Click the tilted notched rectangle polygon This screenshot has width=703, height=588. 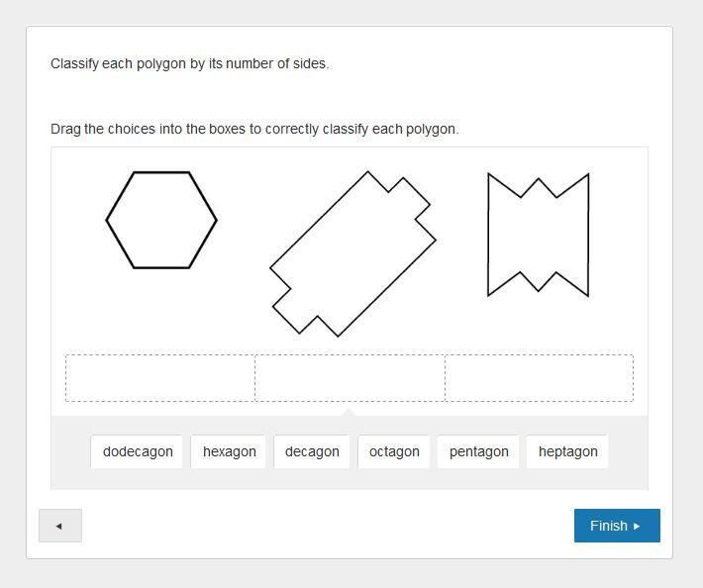click(x=352, y=253)
